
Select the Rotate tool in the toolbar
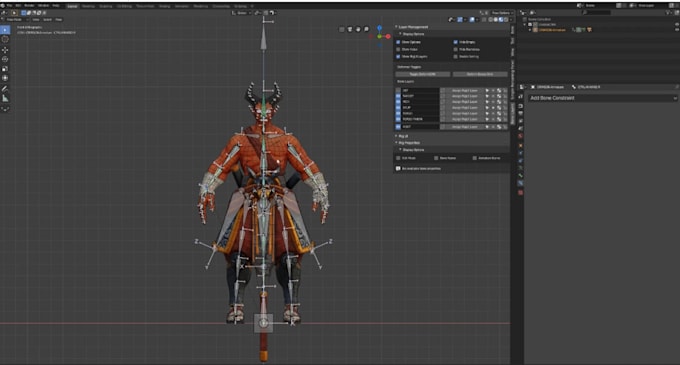[5, 59]
